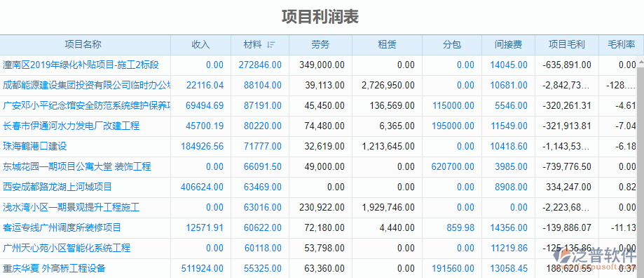Click the 劳务 column header

point(320,45)
